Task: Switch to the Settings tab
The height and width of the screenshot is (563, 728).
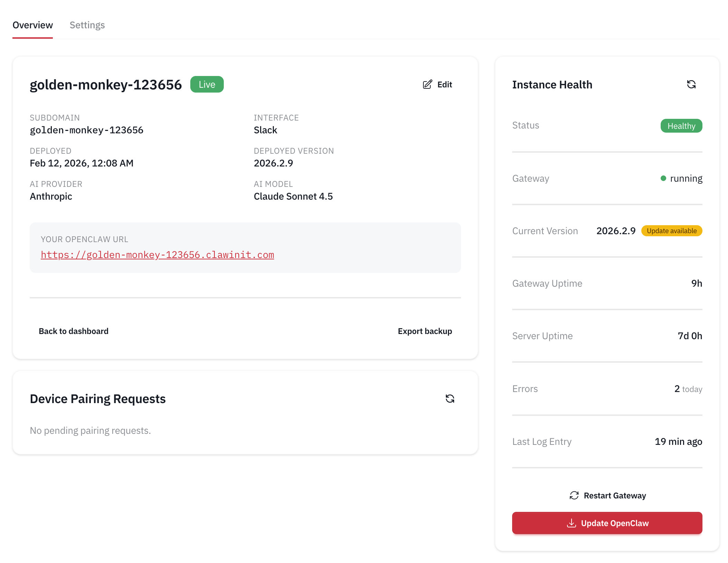Action: pos(87,25)
